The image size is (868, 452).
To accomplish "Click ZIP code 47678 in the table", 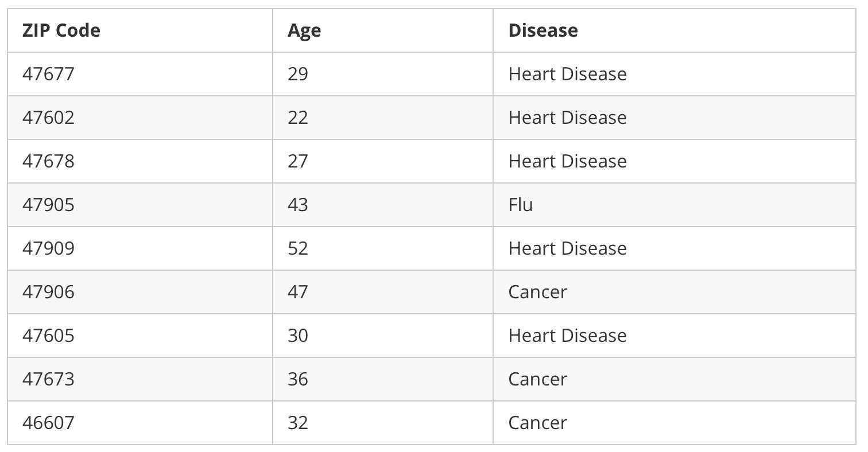I will tap(48, 161).
